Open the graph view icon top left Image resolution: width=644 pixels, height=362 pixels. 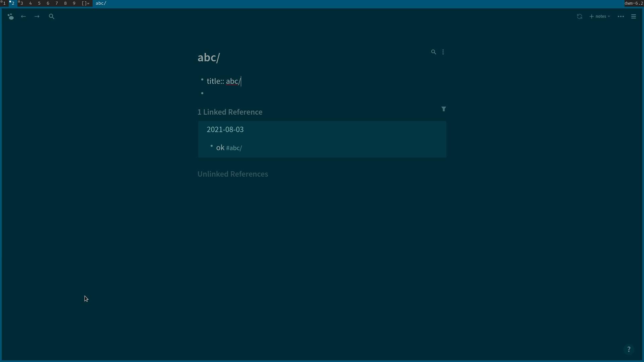(11, 16)
